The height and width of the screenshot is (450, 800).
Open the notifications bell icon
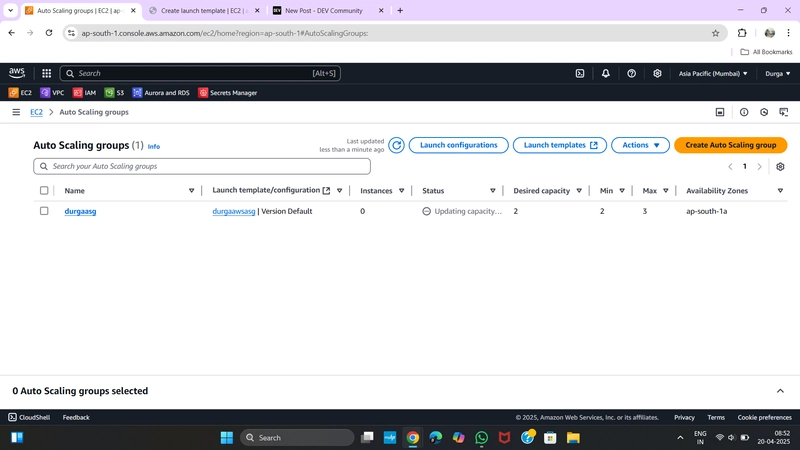606,73
